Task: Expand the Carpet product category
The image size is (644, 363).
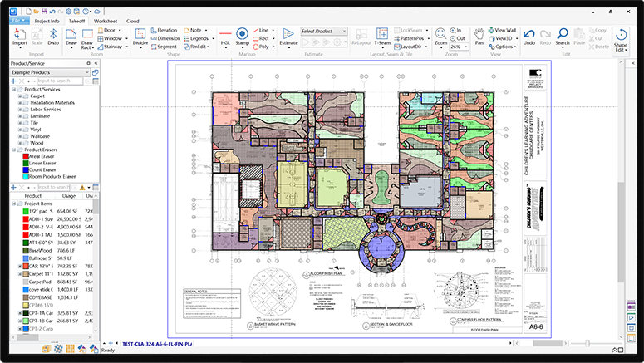Action: [20, 96]
